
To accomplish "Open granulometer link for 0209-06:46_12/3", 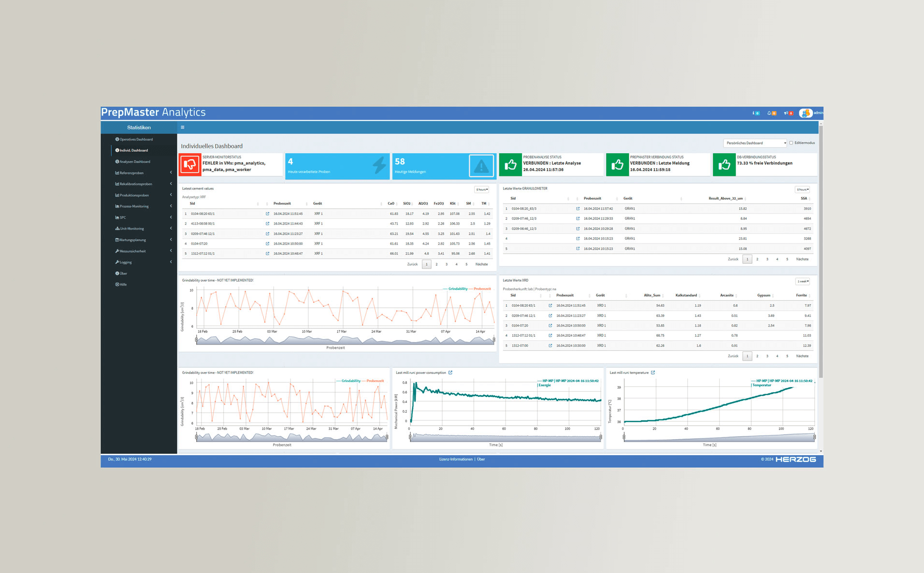I will (577, 229).
